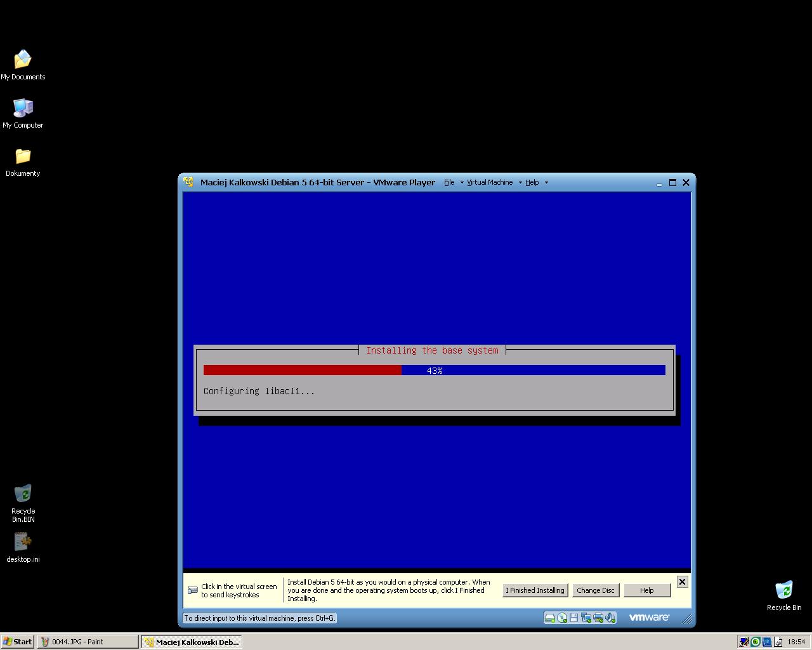Click the window resize grip in VMware corner
This screenshot has width=812, height=650.
[x=687, y=618]
